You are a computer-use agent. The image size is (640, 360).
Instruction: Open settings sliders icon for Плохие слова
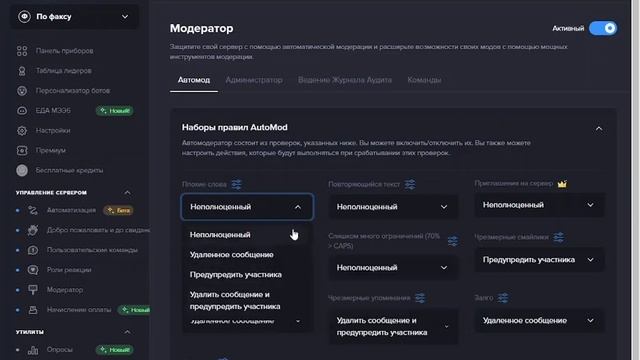[236, 184]
